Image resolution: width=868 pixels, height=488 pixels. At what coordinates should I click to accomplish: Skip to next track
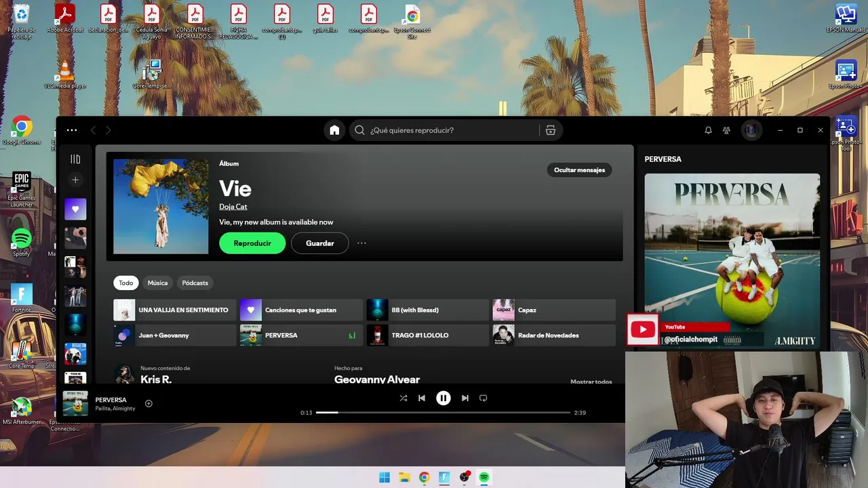(465, 398)
